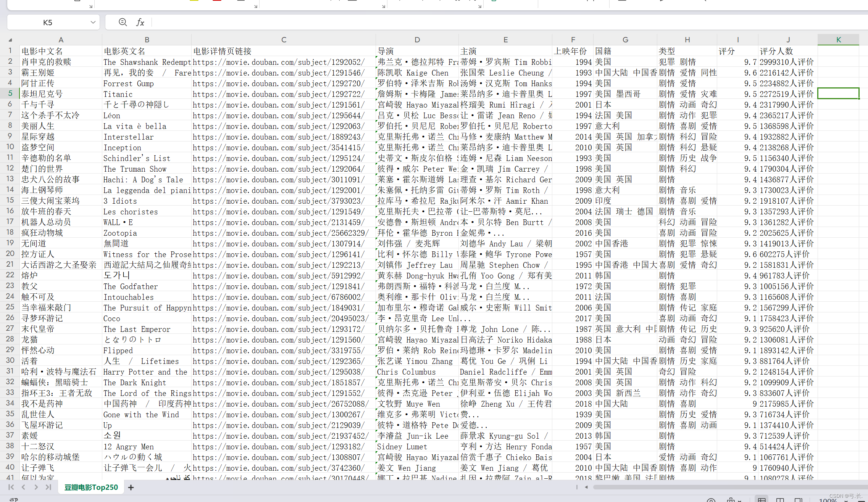Open link ending subject/1300267/
The height and width of the screenshot is (502, 868).
tap(284, 414)
